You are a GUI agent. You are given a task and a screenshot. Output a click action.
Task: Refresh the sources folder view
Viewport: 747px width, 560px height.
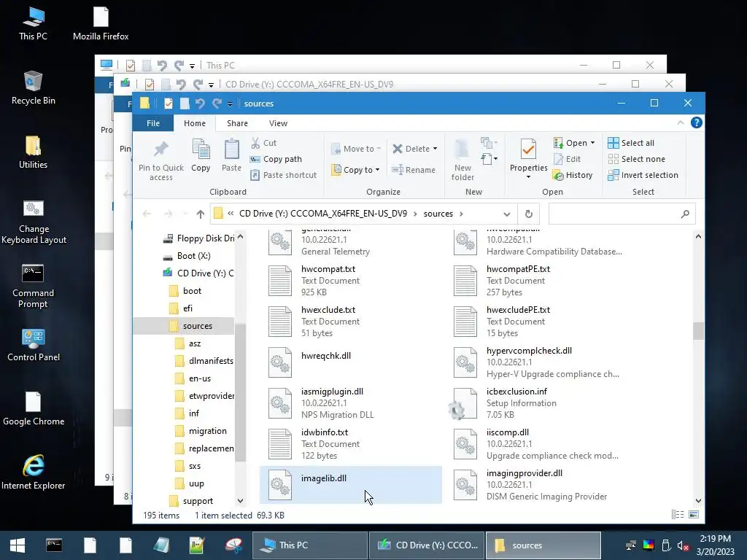click(x=529, y=214)
